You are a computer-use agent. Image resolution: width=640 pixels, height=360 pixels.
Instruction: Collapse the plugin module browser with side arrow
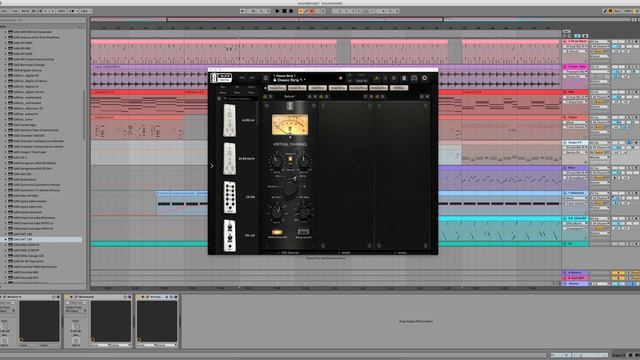pyautogui.click(x=211, y=166)
